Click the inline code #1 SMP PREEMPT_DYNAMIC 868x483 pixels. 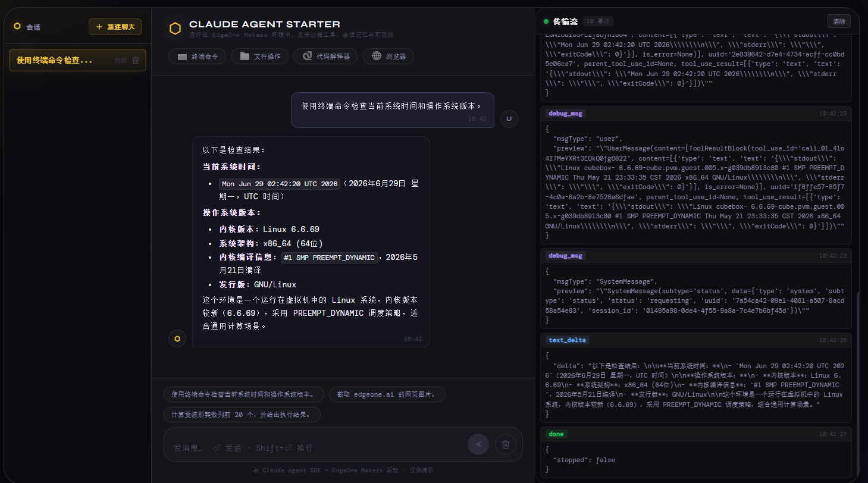click(329, 258)
